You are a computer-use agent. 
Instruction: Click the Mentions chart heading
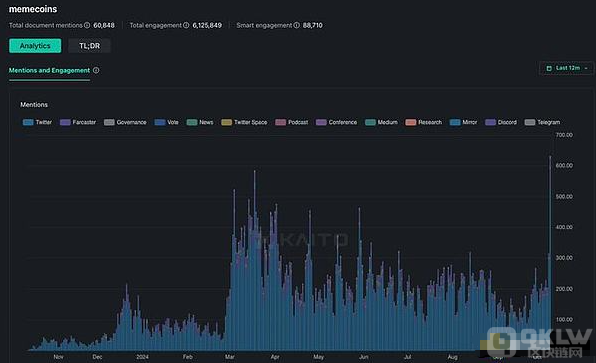point(34,105)
